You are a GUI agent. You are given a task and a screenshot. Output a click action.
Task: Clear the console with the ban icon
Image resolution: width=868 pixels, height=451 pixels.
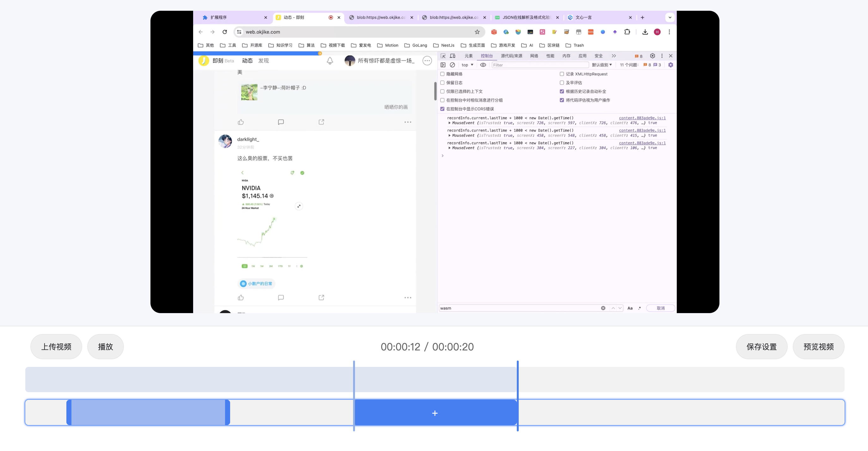pyautogui.click(x=453, y=65)
